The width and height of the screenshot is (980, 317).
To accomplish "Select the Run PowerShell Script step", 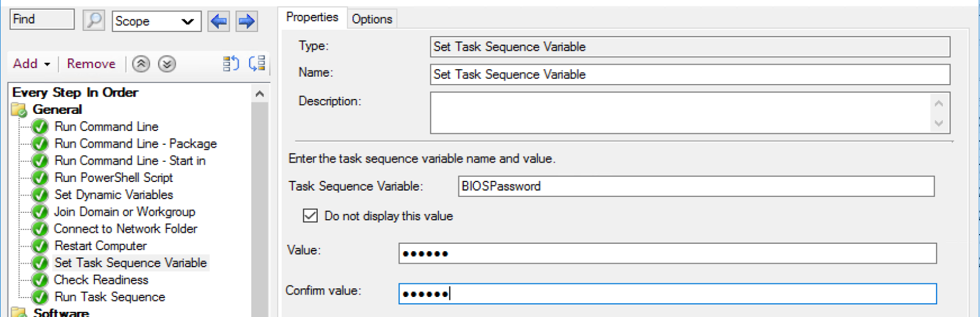I will click(113, 177).
